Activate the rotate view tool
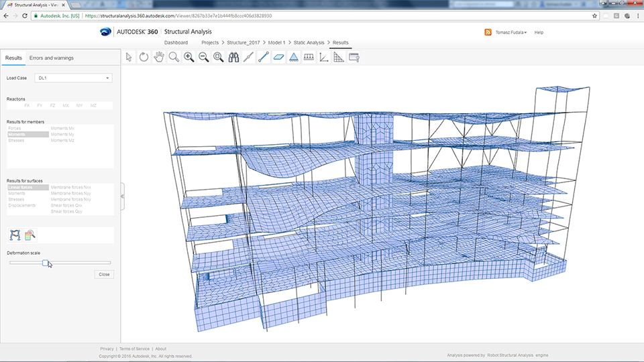This screenshot has width=644, height=362. pos(144,58)
